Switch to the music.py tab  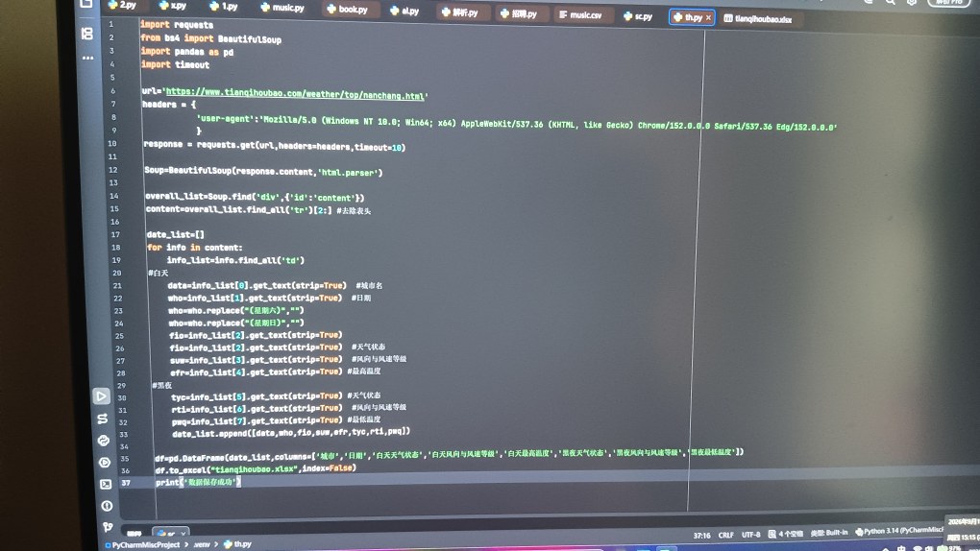282,8
